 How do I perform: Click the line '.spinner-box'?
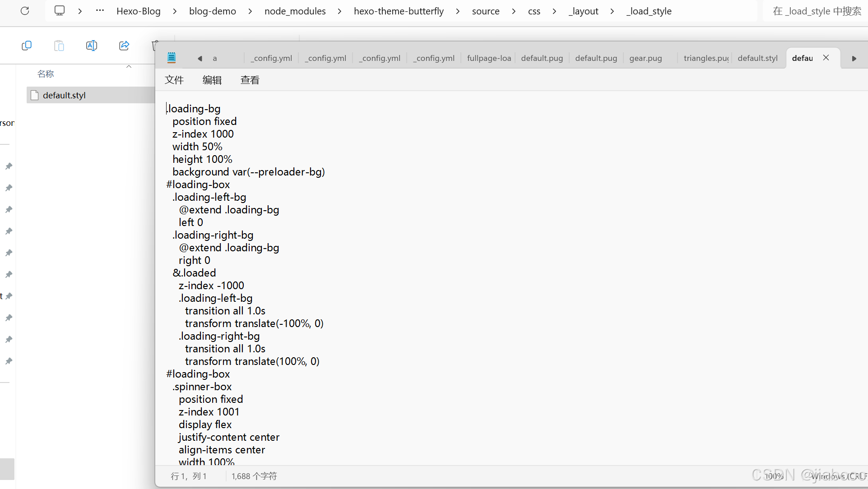pos(202,387)
